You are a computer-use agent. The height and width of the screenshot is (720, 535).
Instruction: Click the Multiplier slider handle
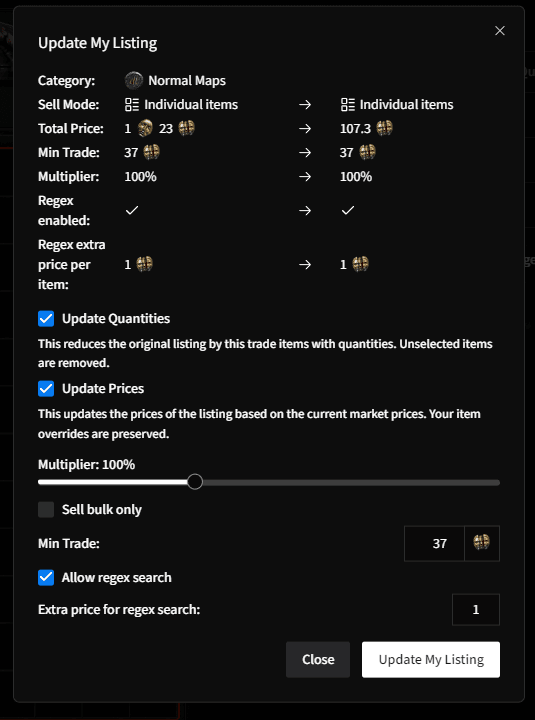pos(195,482)
